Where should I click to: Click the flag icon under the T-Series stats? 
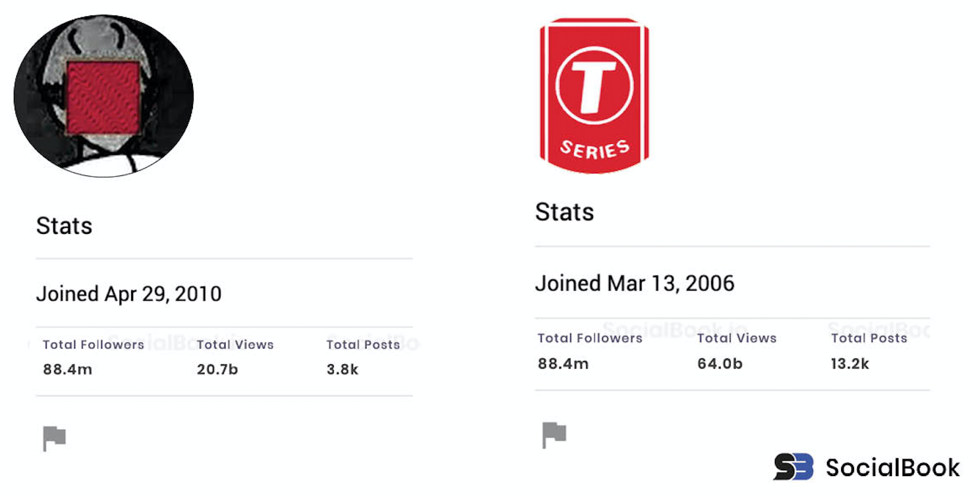click(x=554, y=435)
